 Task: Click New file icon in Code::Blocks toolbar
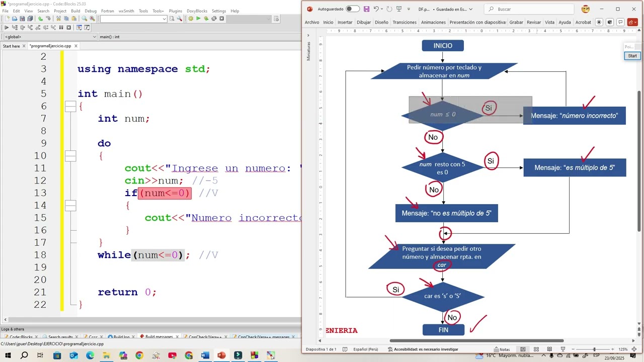(x=7, y=19)
